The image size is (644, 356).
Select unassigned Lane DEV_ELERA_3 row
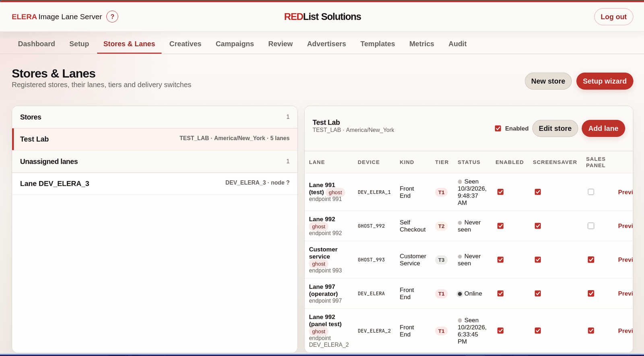[155, 183]
